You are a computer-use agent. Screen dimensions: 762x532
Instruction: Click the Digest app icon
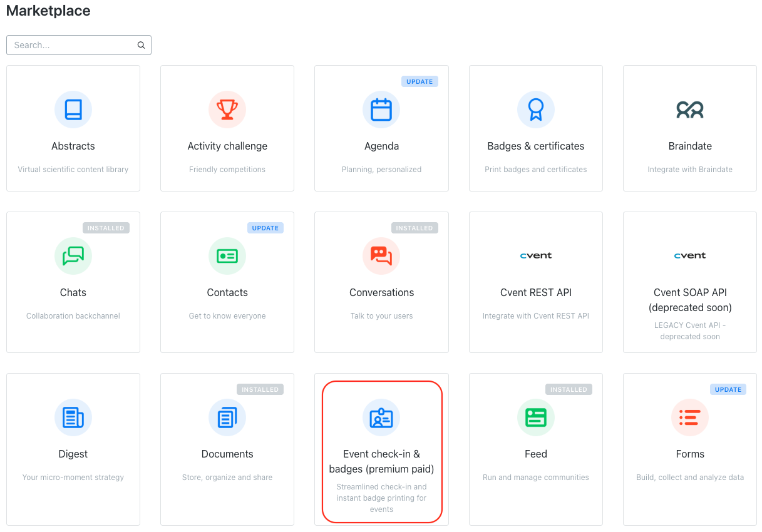(73, 417)
